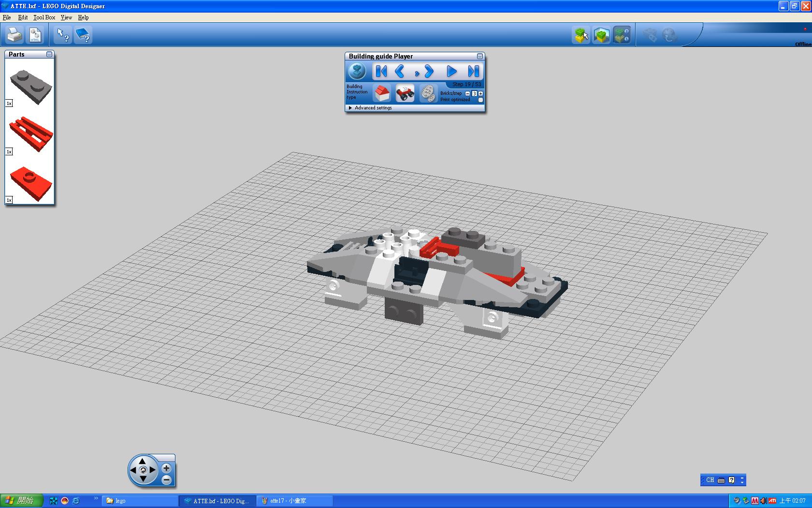Decrease the Bricks/step value
Screen dimensions: 812x508
coord(467,93)
